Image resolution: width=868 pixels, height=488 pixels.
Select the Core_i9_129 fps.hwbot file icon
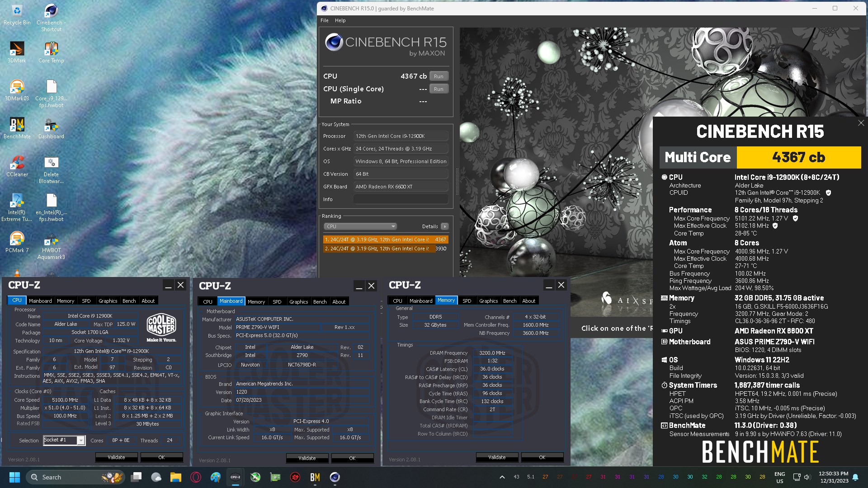pyautogui.click(x=51, y=94)
